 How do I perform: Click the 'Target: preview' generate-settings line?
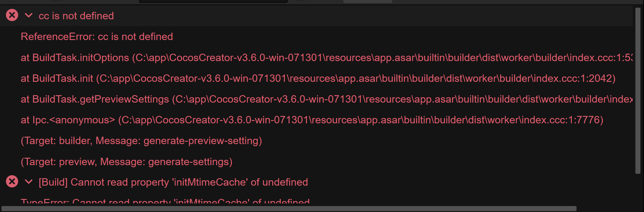(x=126, y=162)
